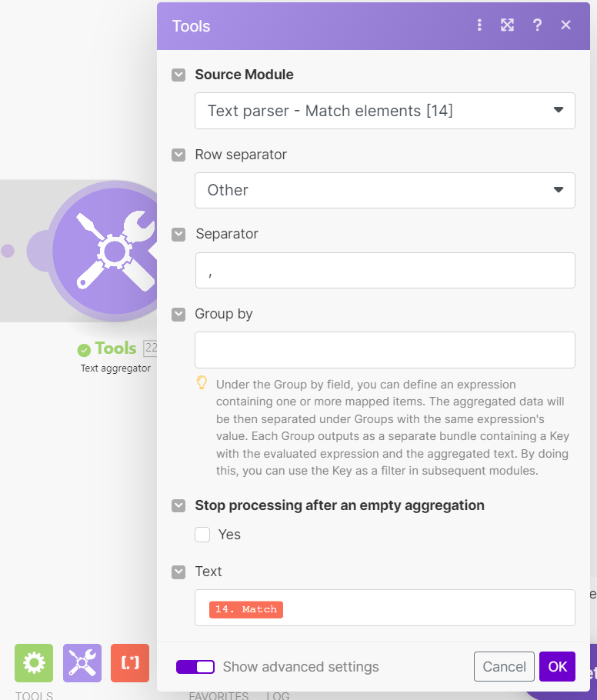Collapse the Source Module field toggle

[178, 75]
